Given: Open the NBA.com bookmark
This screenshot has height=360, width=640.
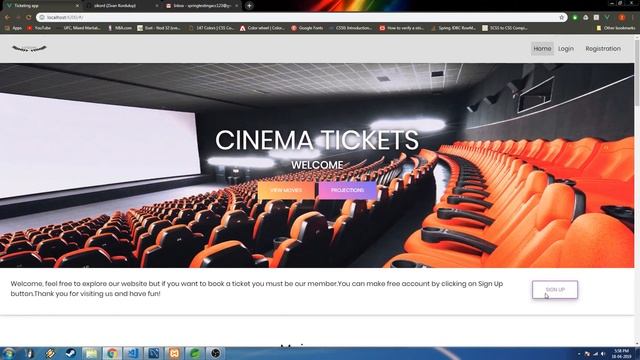Looking at the screenshot, I should pos(120,28).
